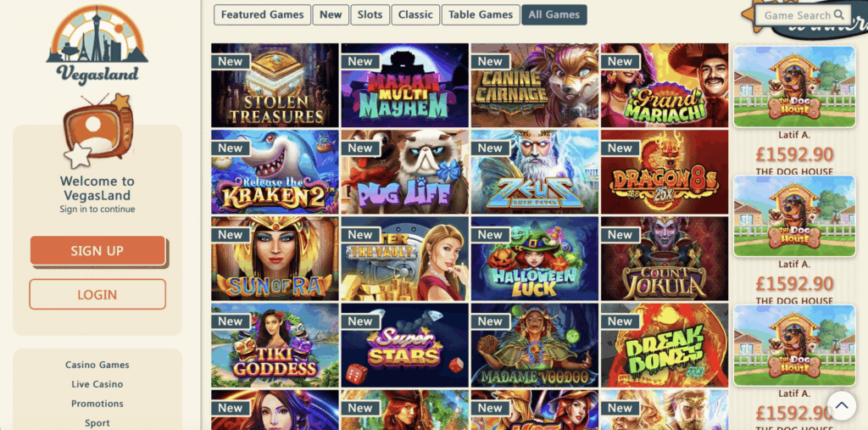Switch to the Slots tab
This screenshot has width=868, height=430.
(370, 15)
